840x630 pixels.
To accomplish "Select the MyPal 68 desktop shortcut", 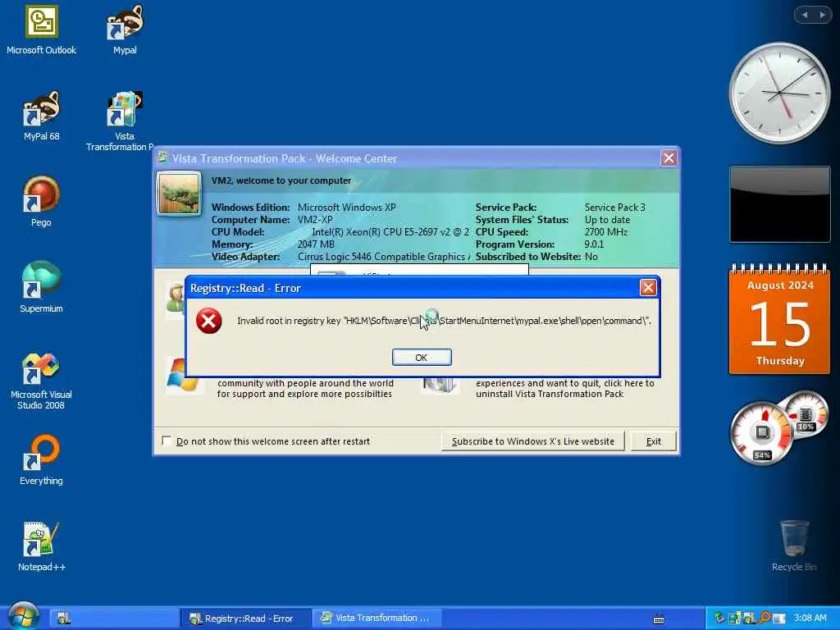I will click(41, 116).
